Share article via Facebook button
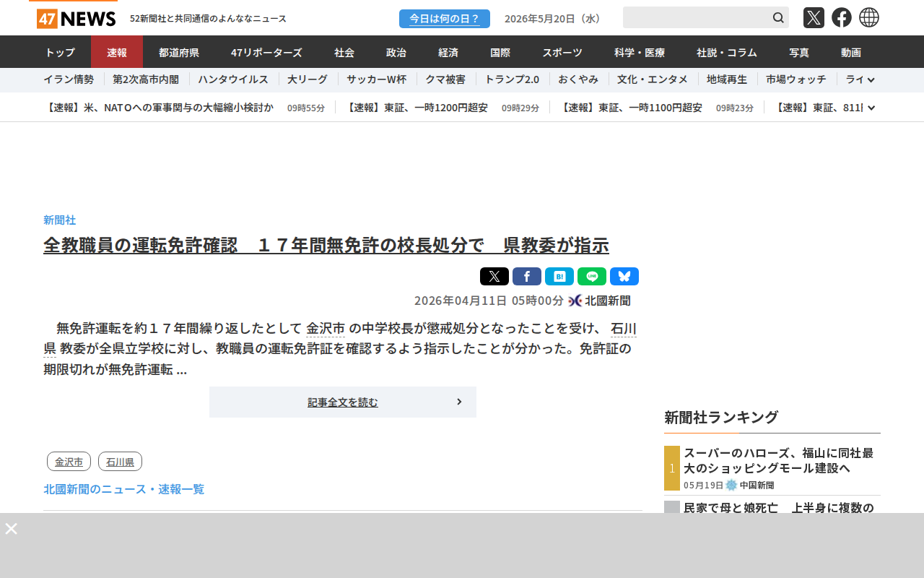924x578 pixels. pos(527,276)
